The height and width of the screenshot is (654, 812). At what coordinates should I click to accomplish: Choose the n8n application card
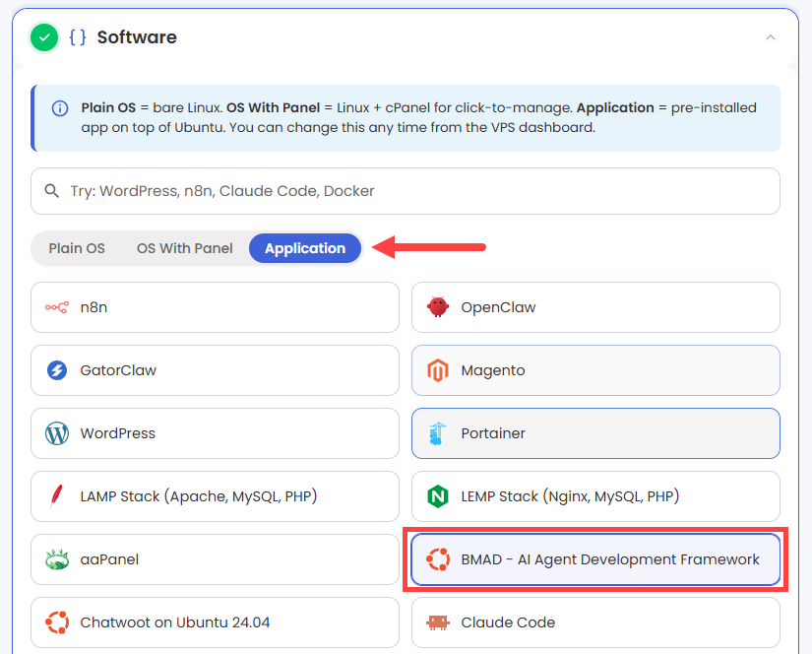coord(215,307)
